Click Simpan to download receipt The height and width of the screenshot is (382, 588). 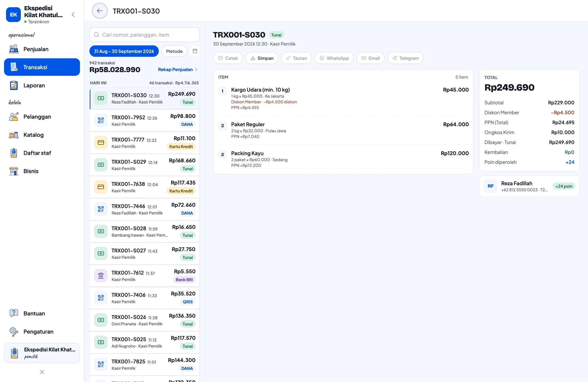[262, 58]
